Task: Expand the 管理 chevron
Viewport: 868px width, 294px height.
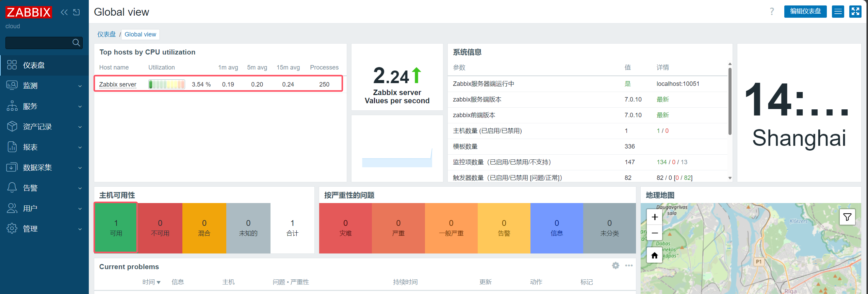Action: (80, 229)
